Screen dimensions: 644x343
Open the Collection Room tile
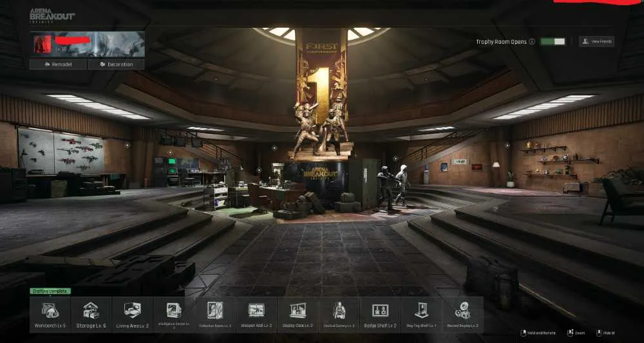point(215,314)
